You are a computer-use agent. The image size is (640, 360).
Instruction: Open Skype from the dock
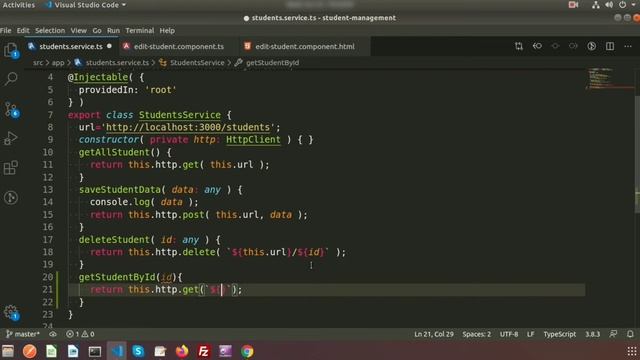138,351
